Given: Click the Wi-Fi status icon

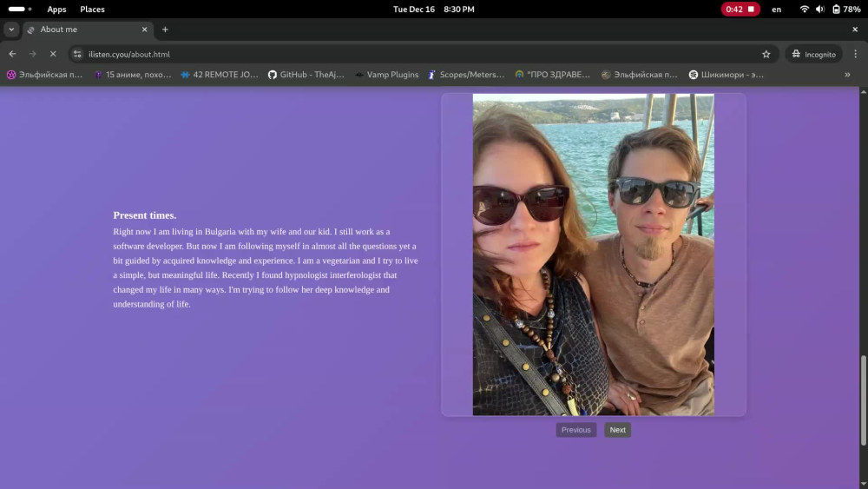Looking at the screenshot, I should point(805,9).
